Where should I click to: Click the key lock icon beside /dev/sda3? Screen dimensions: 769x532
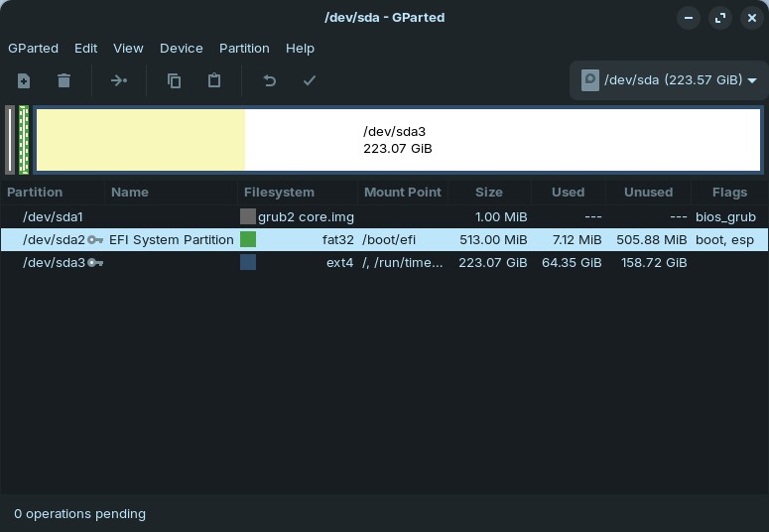click(95, 263)
